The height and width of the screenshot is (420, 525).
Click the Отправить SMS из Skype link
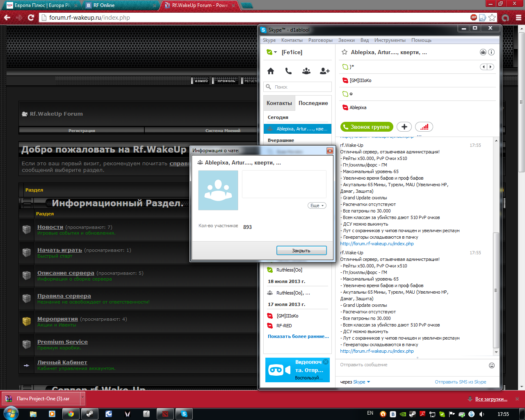click(461, 382)
